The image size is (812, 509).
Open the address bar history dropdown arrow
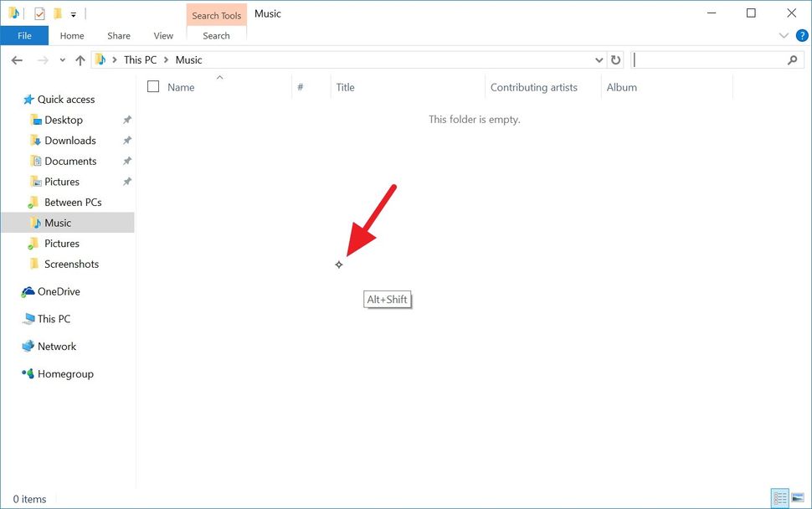(x=599, y=59)
